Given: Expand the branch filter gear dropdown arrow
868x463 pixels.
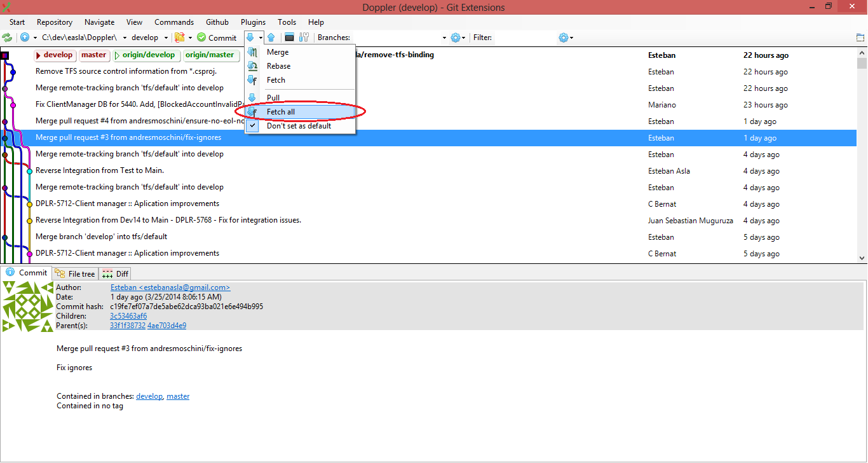Looking at the screenshot, I should [x=464, y=38].
